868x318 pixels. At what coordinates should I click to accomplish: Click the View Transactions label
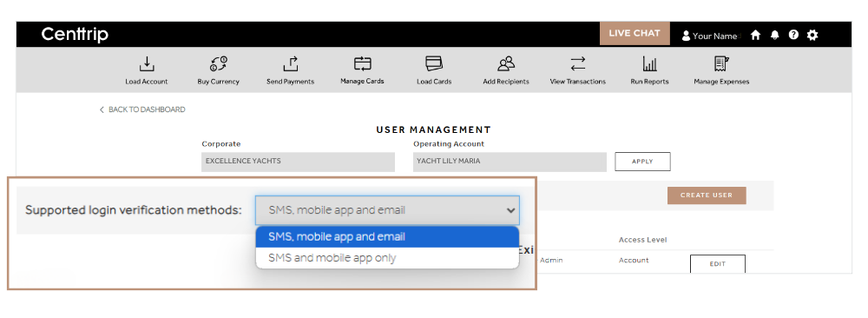coord(577,82)
